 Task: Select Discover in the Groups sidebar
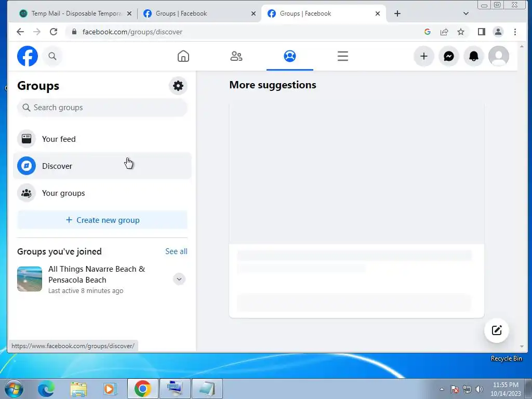pyautogui.click(x=102, y=166)
